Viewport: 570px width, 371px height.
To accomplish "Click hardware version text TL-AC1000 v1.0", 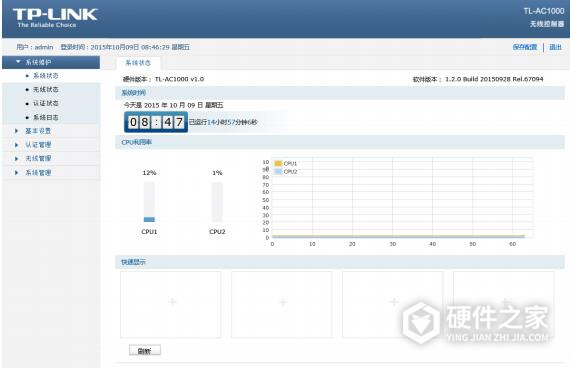I will pyautogui.click(x=179, y=79).
